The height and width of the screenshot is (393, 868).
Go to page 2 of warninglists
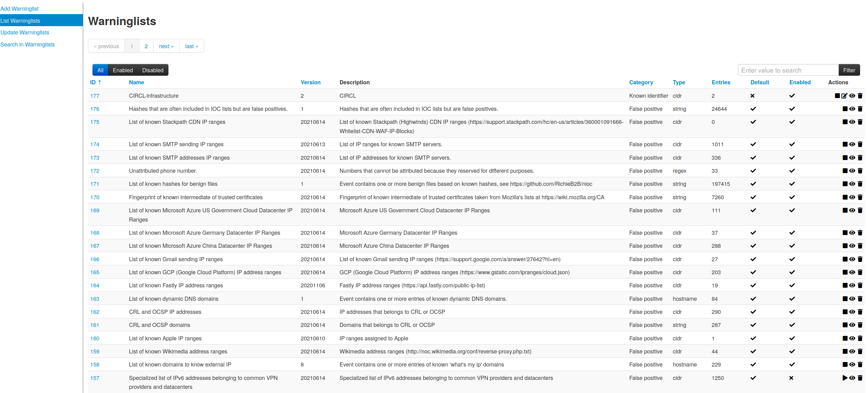click(146, 46)
